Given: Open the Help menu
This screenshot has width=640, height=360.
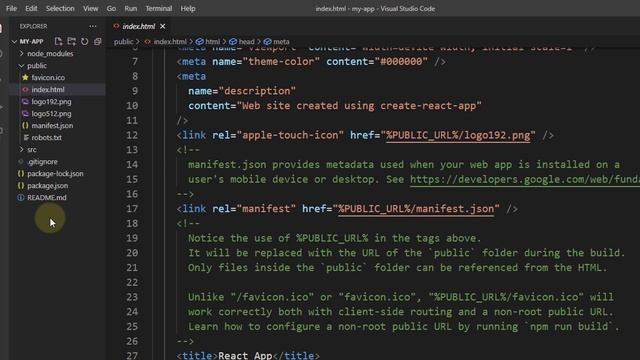Looking at the screenshot, I should tap(188, 8).
